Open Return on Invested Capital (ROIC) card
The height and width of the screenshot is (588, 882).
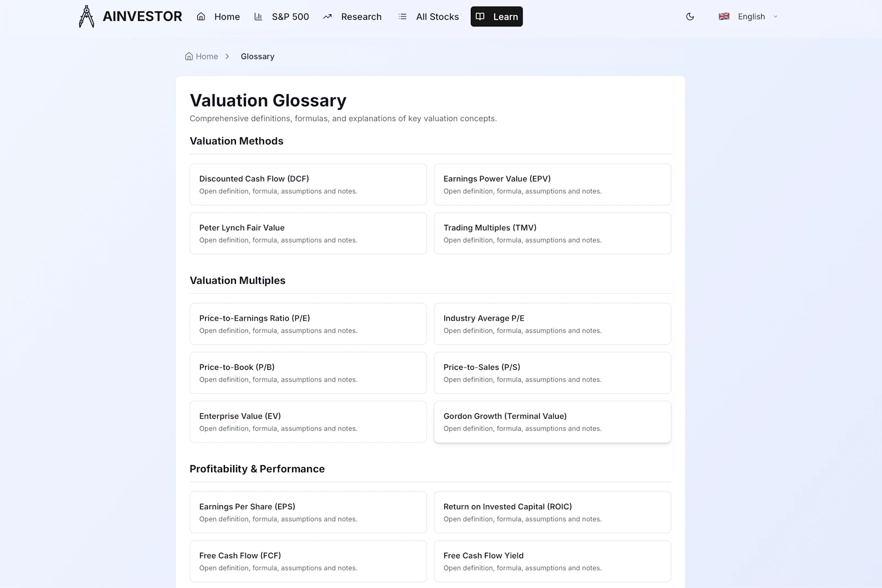tap(552, 513)
